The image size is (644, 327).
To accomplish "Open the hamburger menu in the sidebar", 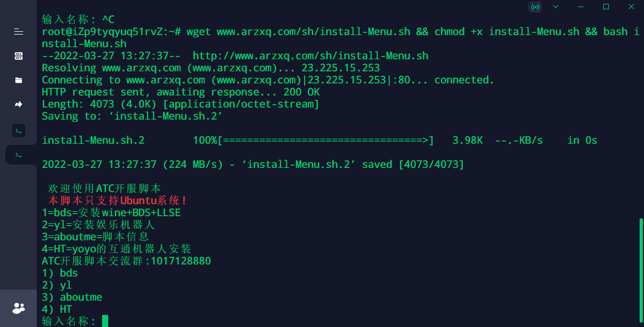I will 19,32.
